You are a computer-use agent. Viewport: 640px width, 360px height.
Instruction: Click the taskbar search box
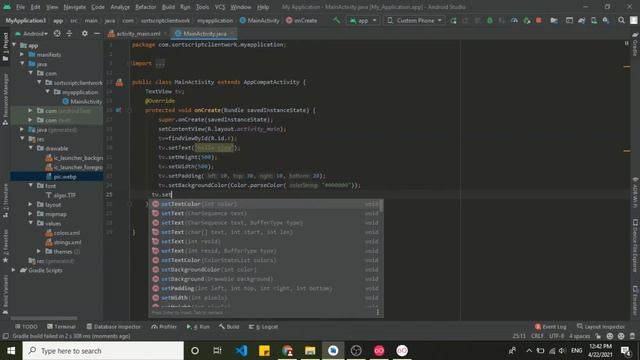[103, 351]
